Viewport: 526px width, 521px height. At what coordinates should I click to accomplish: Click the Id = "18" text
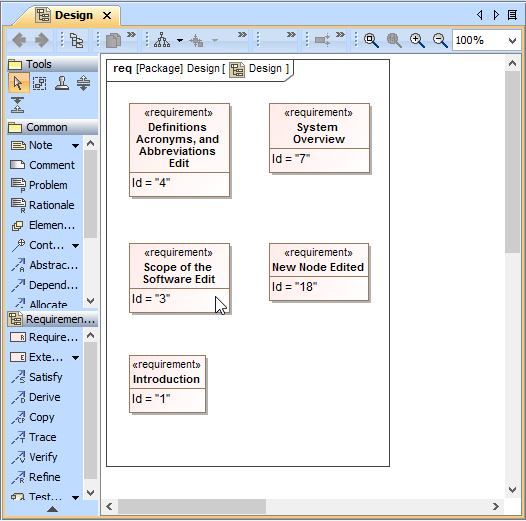tap(295, 287)
